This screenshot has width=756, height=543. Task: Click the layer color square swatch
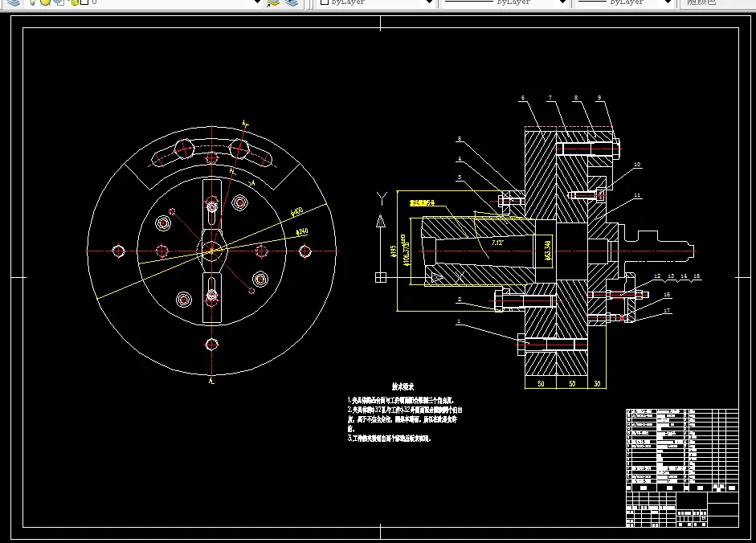[x=84, y=2]
